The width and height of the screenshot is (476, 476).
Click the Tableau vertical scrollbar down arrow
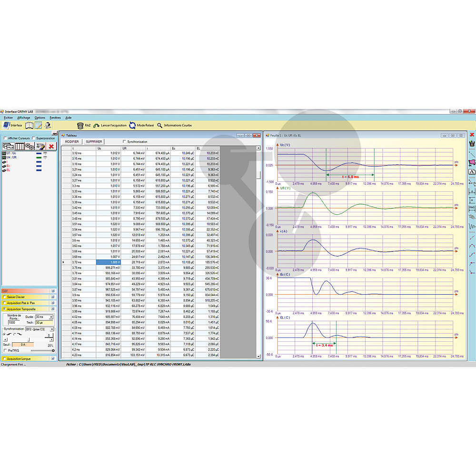[x=258, y=357]
